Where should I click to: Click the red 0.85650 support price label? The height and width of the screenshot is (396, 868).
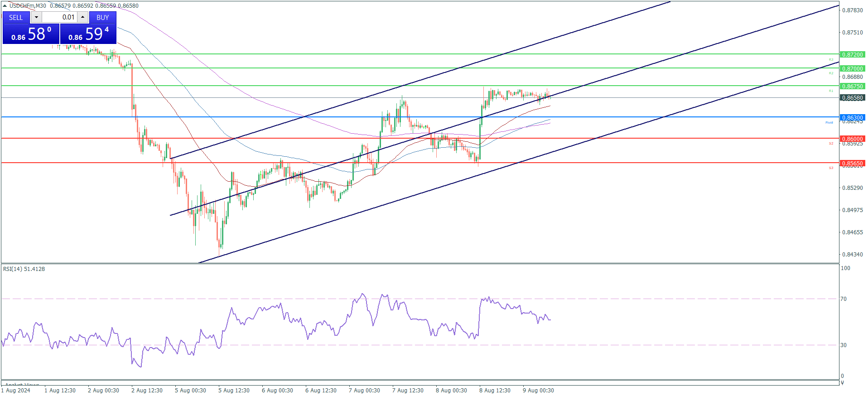coord(852,163)
